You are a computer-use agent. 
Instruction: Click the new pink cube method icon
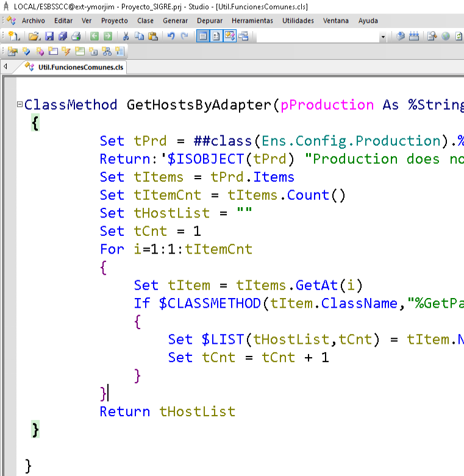40,51
